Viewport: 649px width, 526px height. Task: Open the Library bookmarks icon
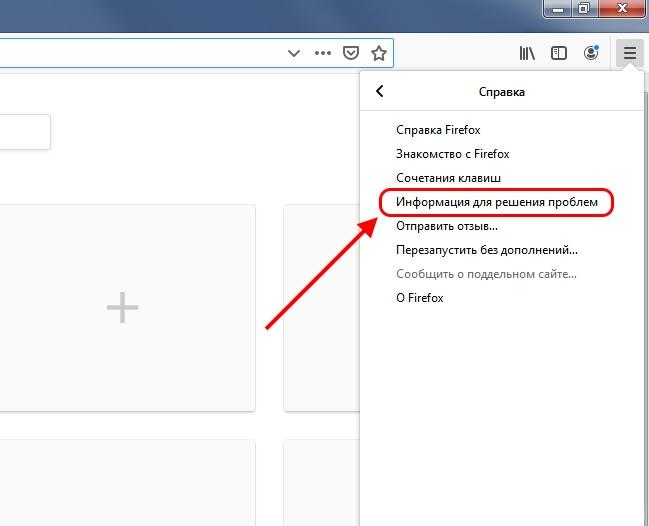click(527, 53)
